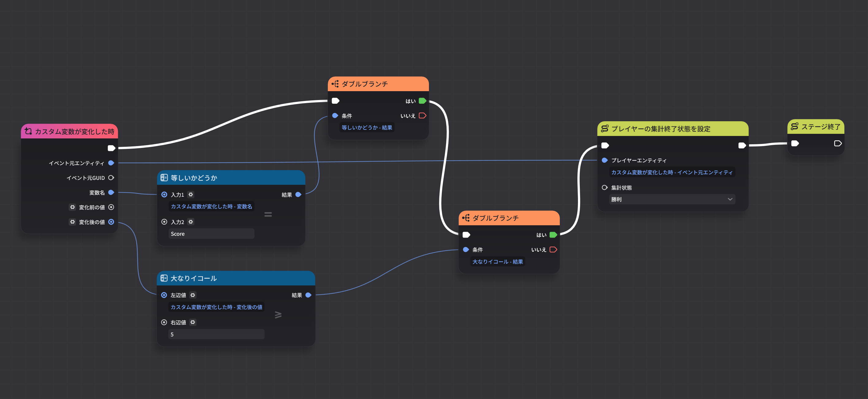Click the Score input field
The height and width of the screenshot is (399, 868).
click(x=211, y=234)
